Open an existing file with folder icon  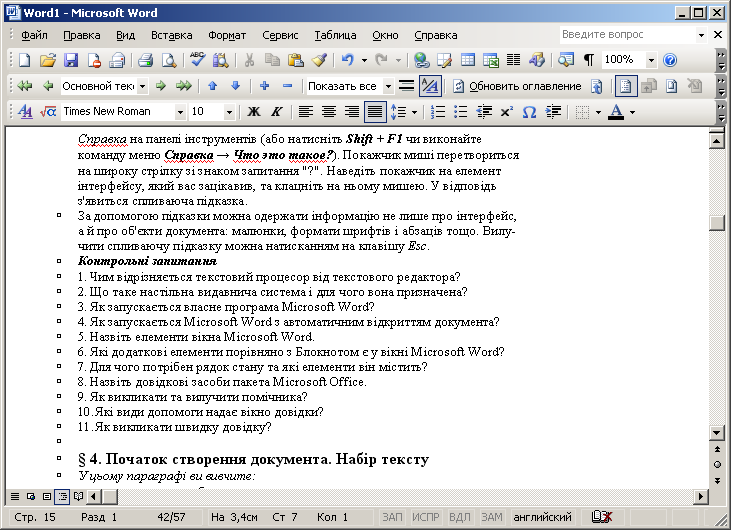point(48,60)
